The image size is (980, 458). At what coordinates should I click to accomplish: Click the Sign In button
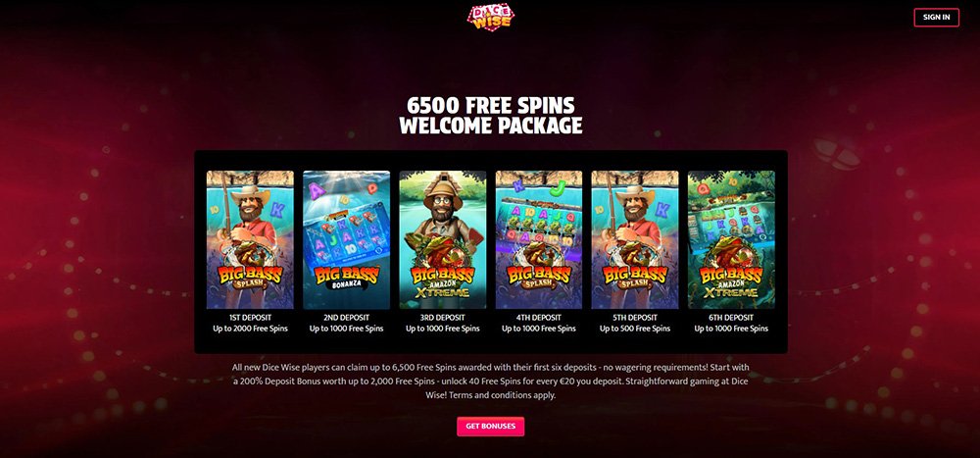[x=936, y=18]
